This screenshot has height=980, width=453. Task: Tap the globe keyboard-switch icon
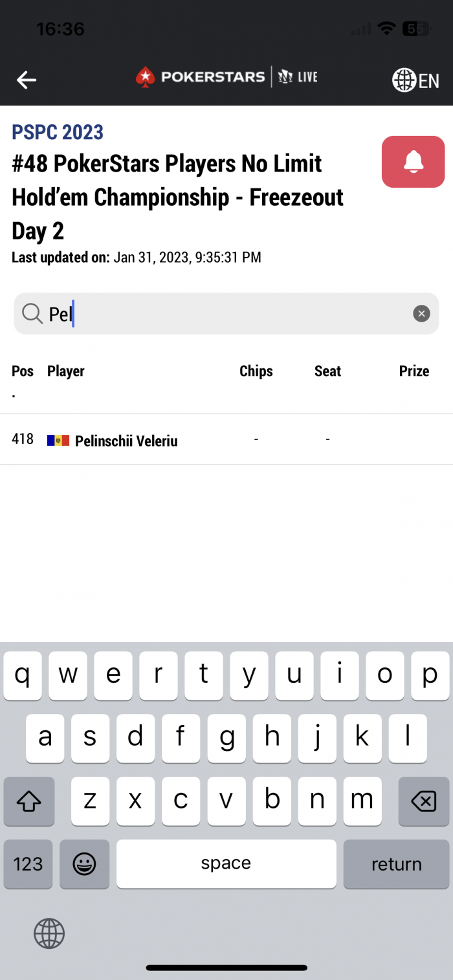click(x=49, y=933)
